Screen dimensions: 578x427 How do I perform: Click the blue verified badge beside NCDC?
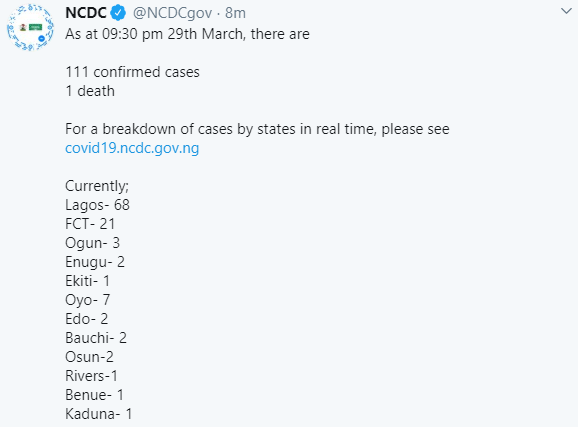(118, 13)
